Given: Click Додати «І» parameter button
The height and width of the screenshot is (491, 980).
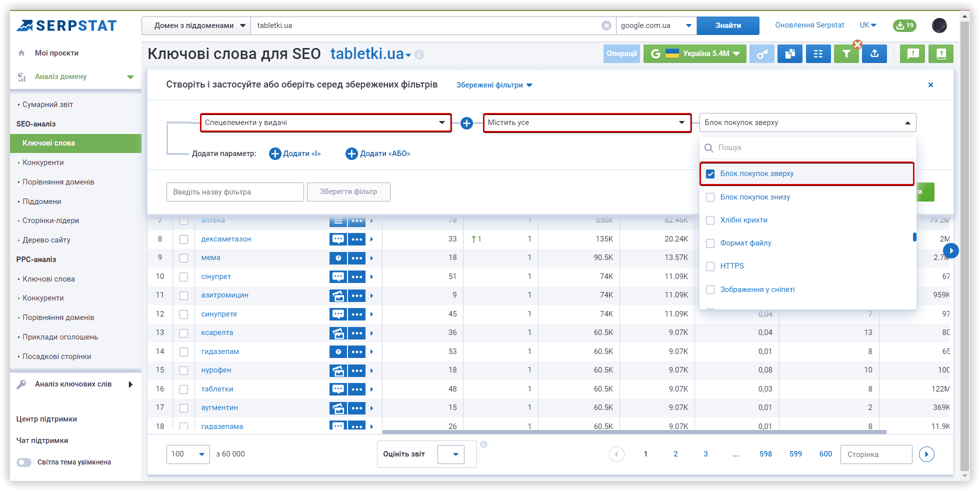Looking at the screenshot, I should pos(295,153).
